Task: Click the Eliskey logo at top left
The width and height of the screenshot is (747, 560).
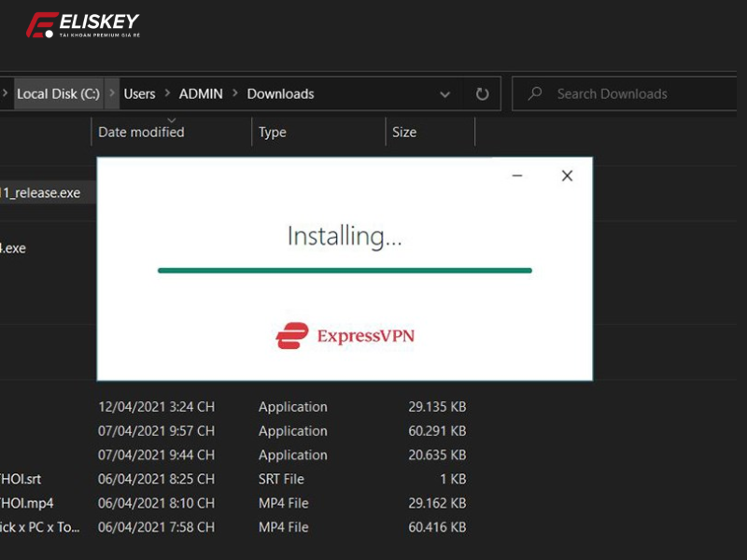Action: [82, 25]
